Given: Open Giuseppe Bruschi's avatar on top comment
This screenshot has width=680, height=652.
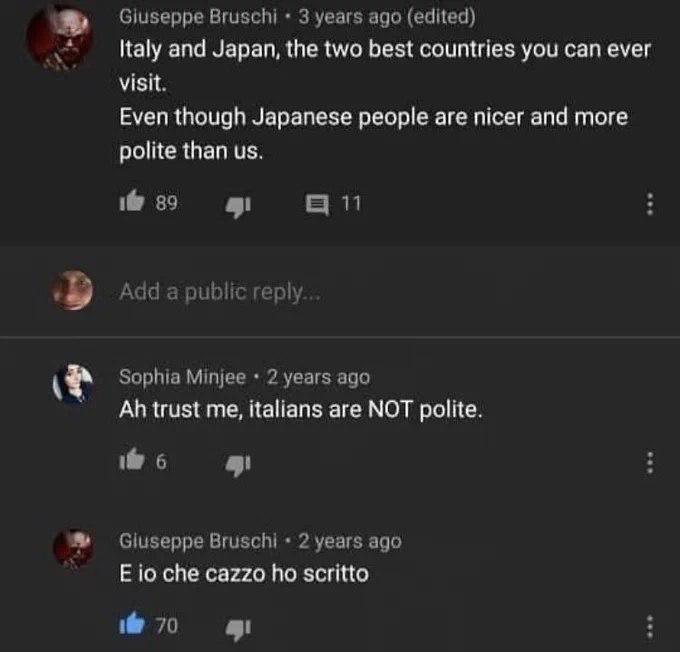Looking at the screenshot, I should tap(59, 37).
